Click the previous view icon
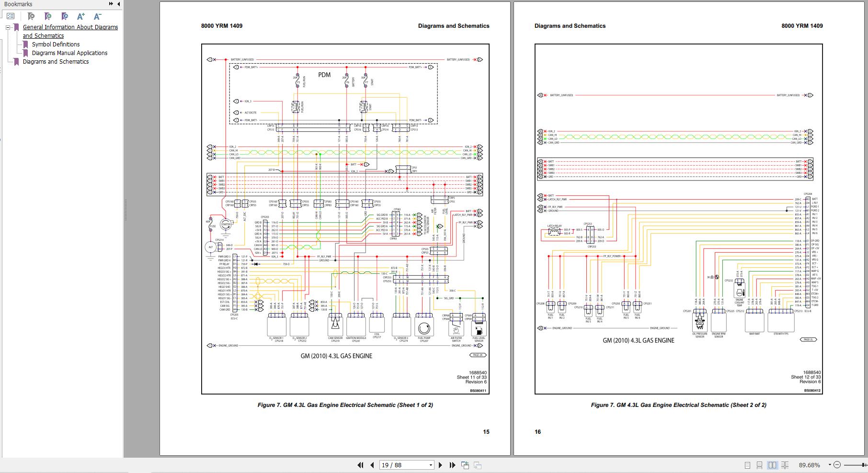Screen dimensions: 868x473 coord(465,465)
